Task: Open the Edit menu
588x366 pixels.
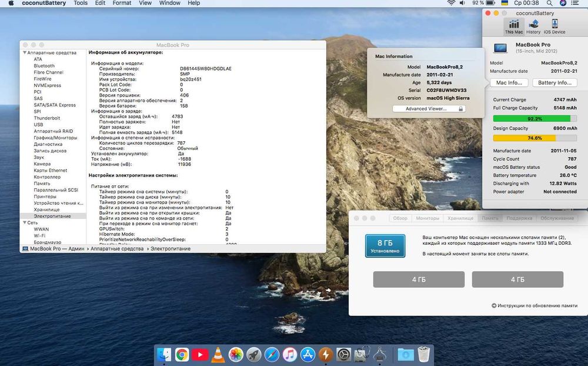Action: pos(100,3)
